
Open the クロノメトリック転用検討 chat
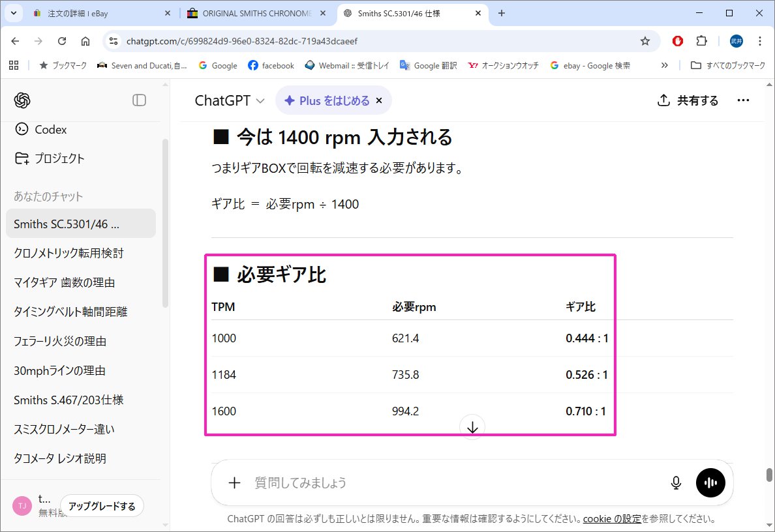[68, 253]
